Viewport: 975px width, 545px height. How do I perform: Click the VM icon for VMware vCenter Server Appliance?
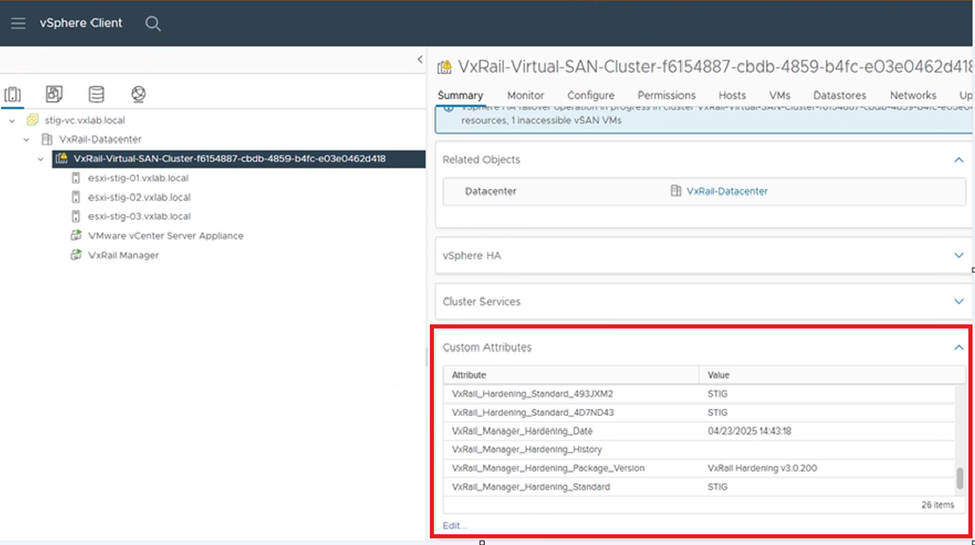click(x=76, y=236)
